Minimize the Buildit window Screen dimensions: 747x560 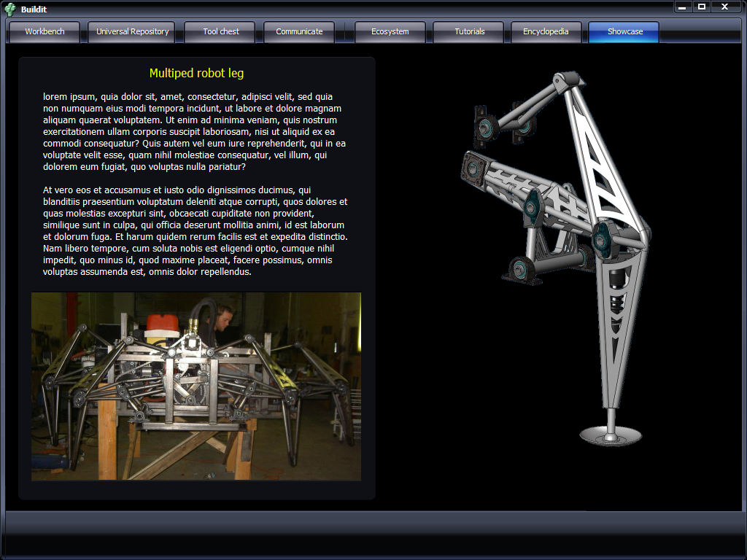click(x=682, y=7)
